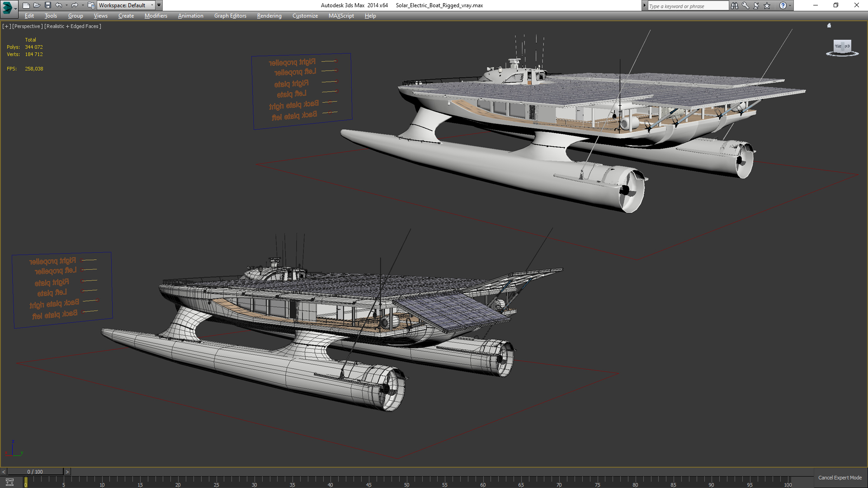This screenshot has width=868, height=488.
Task: Click the Verts count 184 712 statistic
Action: coord(34,54)
